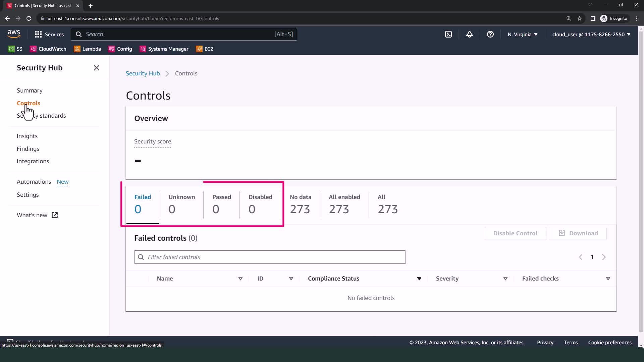644x362 pixels.
Task: Open the help question mark icon
Action: (x=490, y=34)
